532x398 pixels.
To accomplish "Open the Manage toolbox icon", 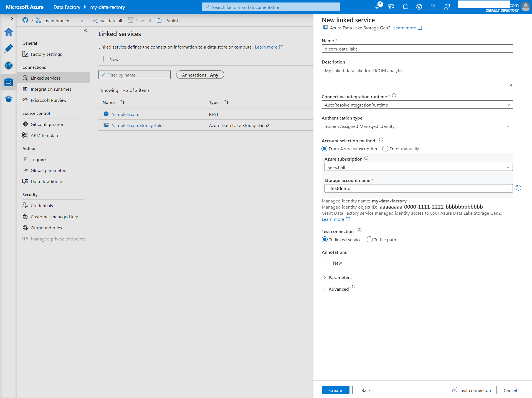I will tap(9, 82).
